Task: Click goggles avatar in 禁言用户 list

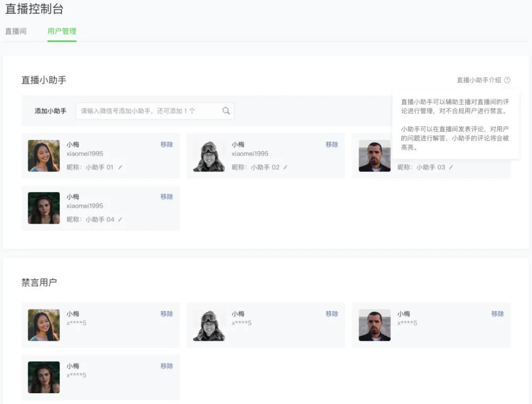Action: click(209, 325)
